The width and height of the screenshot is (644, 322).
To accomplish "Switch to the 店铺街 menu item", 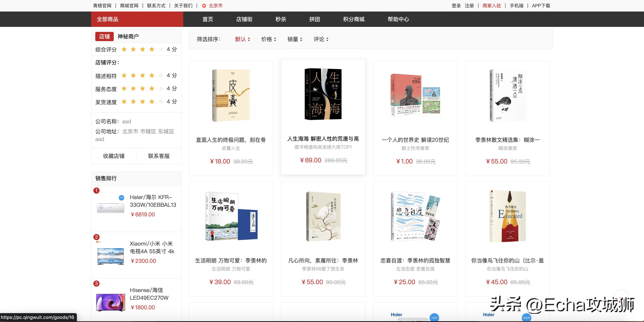I will (x=244, y=19).
